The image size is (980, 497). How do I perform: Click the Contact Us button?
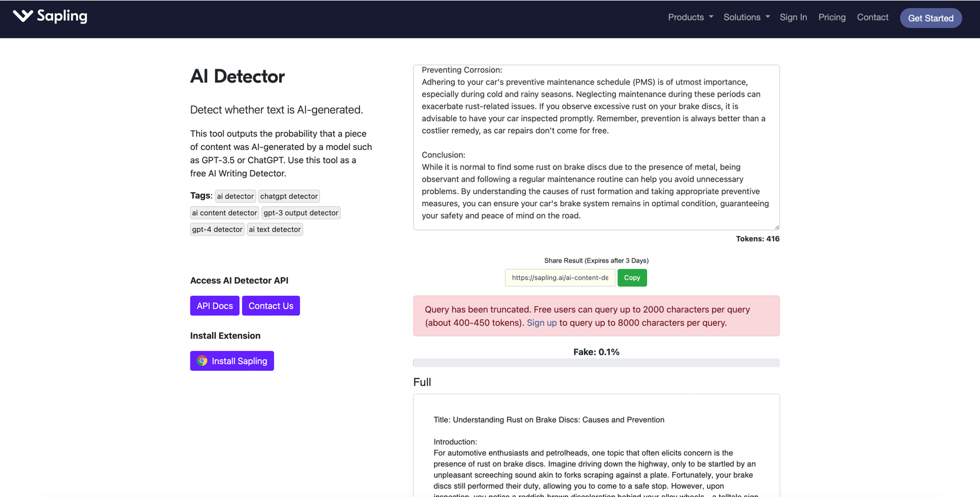coord(271,306)
